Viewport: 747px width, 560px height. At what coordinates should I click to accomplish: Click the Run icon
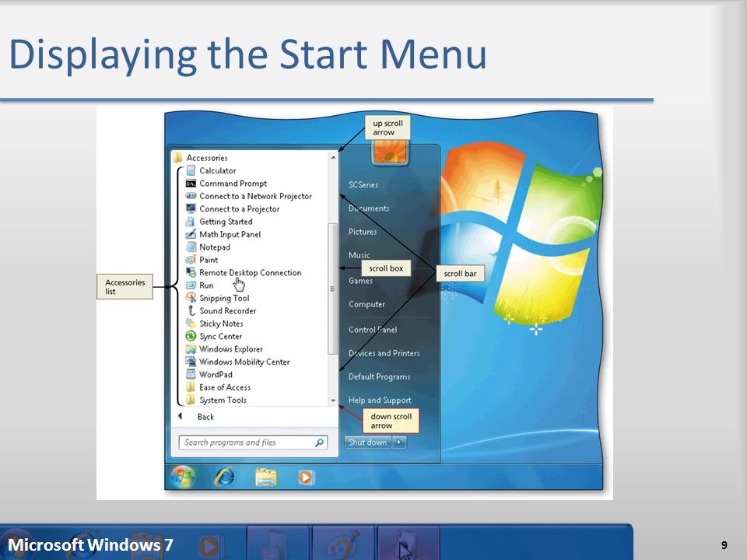pos(191,285)
